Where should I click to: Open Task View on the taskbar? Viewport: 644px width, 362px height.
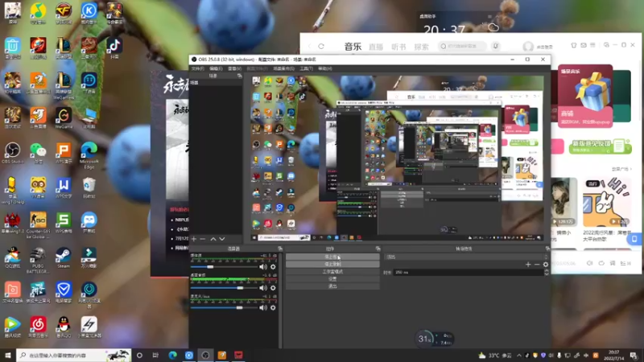[x=155, y=355]
